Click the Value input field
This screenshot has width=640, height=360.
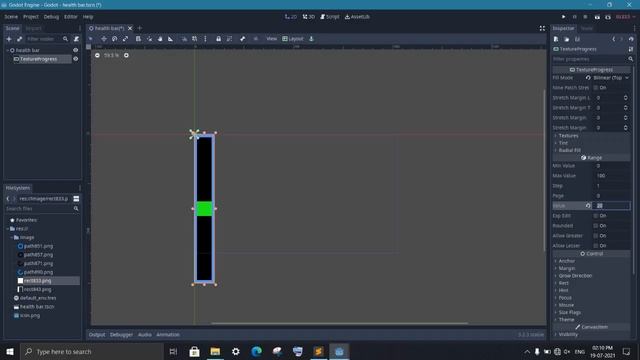pos(611,206)
